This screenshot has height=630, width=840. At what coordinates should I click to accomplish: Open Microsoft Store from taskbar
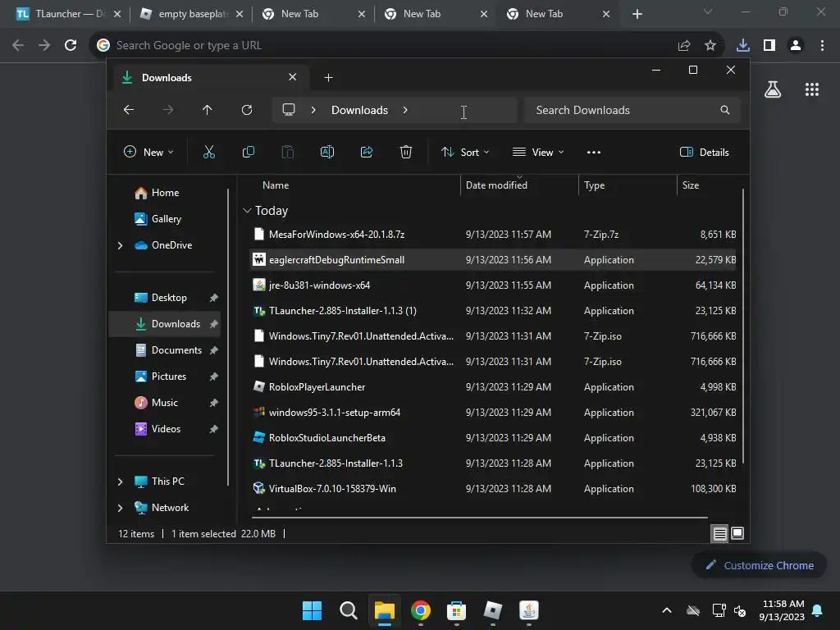pyautogui.click(x=456, y=610)
